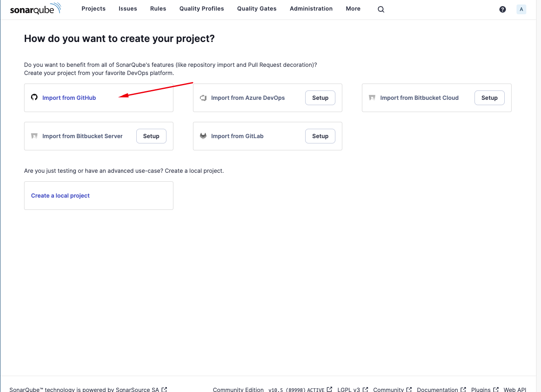This screenshot has height=392, width=541.
Task: Open the Plugins footer link
Action: pyautogui.click(x=481, y=390)
